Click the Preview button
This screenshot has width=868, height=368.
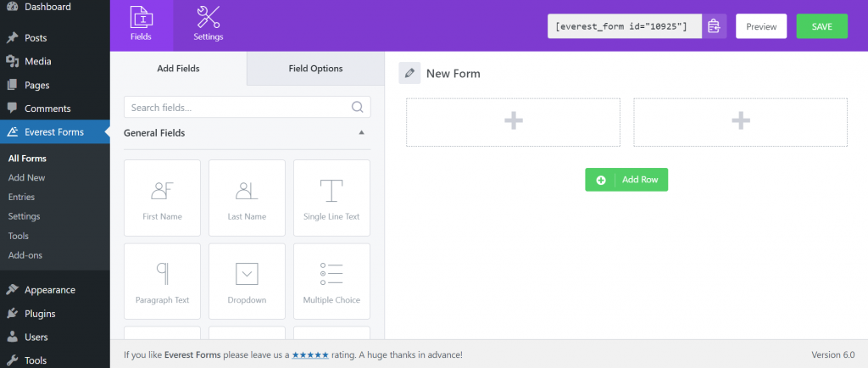click(x=761, y=26)
